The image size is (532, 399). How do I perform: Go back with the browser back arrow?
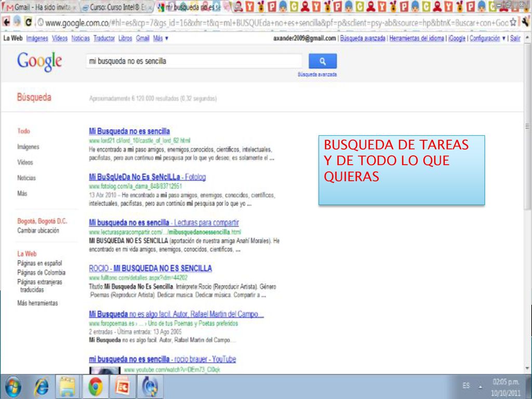pos(6,22)
